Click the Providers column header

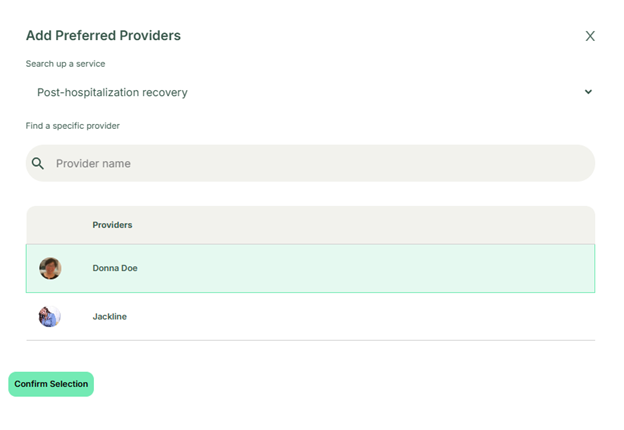point(113,225)
